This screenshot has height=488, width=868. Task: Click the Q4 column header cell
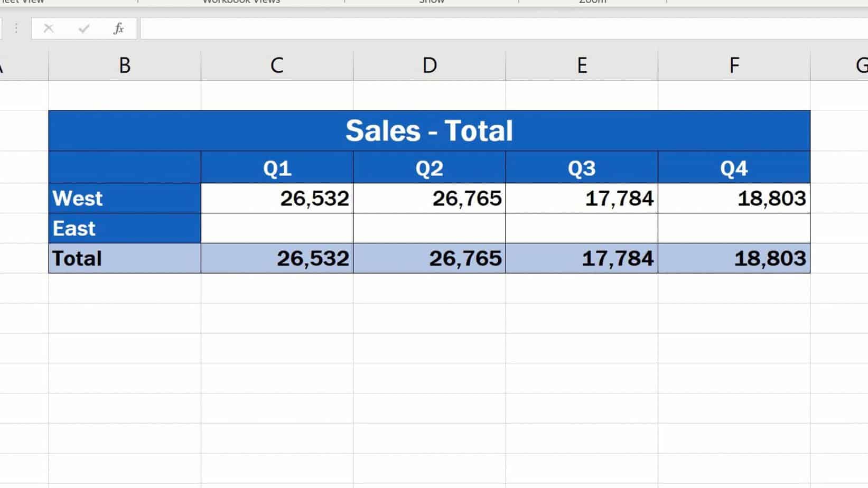[734, 168]
